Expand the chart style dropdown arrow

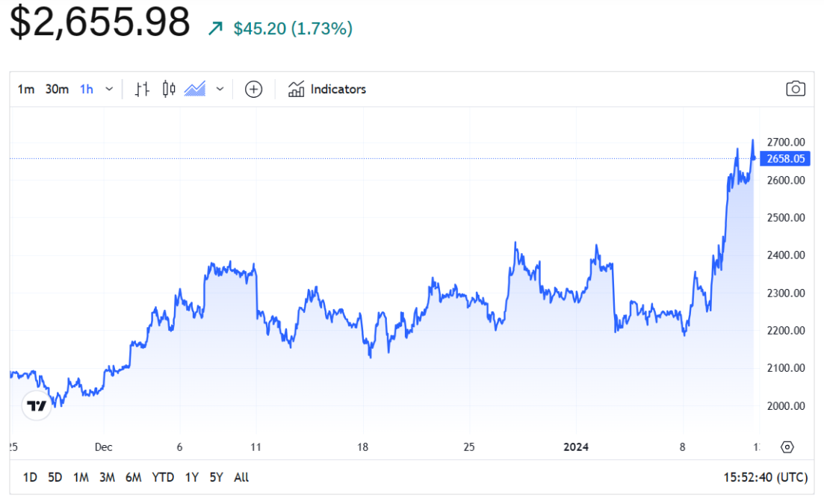[220, 90]
